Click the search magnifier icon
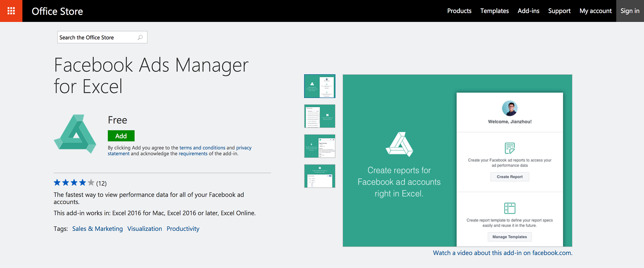 pyautogui.click(x=140, y=37)
